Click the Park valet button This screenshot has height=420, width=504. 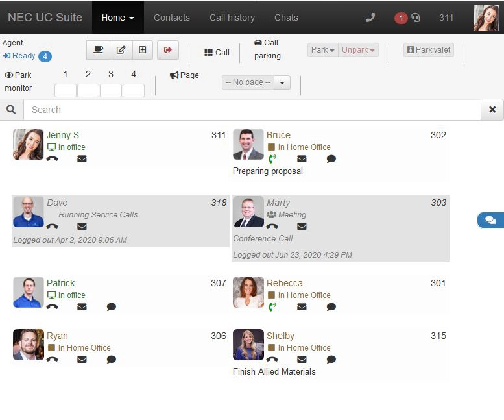(429, 50)
